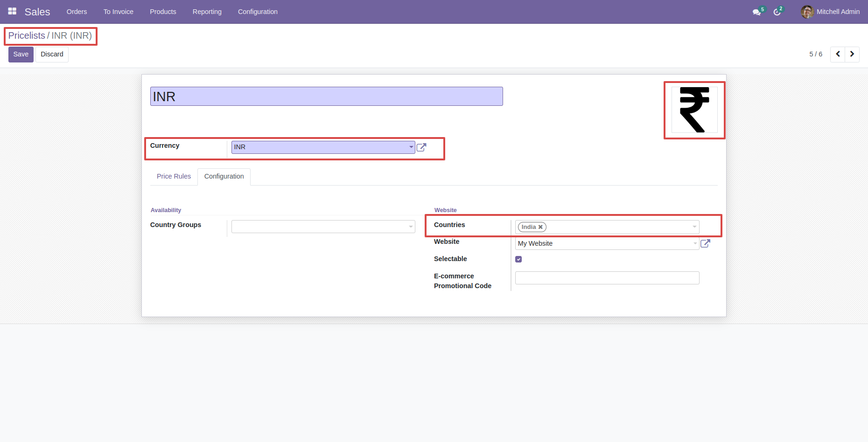Click the Countries label
This screenshot has width=868, height=442.
tap(449, 225)
